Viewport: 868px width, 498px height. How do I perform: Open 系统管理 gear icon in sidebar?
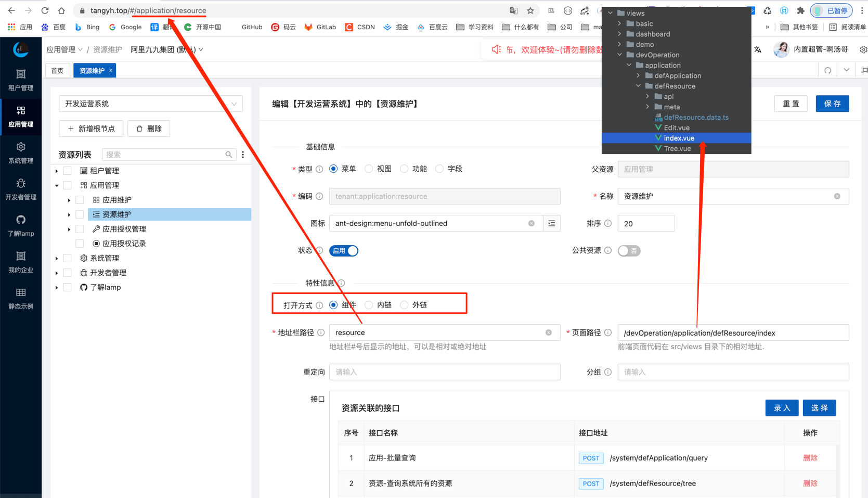pyautogui.click(x=21, y=153)
